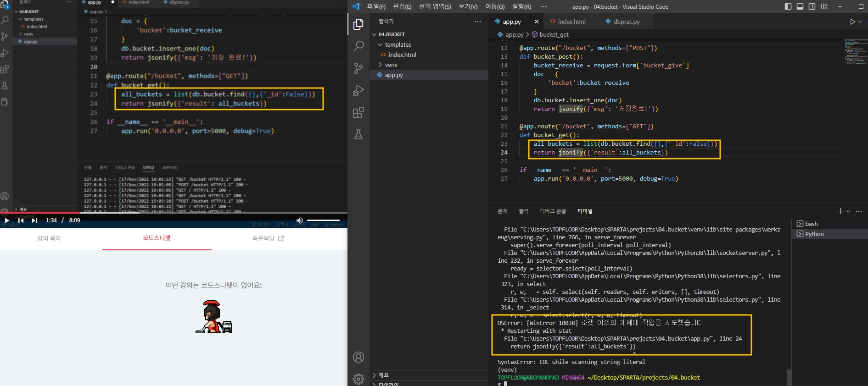Toggle the bottom panel in VS Code
This screenshot has width=868, height=386.
pos(800,6)
